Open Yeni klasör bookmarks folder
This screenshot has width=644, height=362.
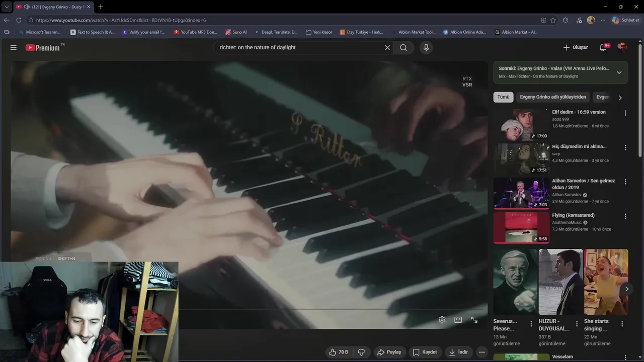point(319,32)
